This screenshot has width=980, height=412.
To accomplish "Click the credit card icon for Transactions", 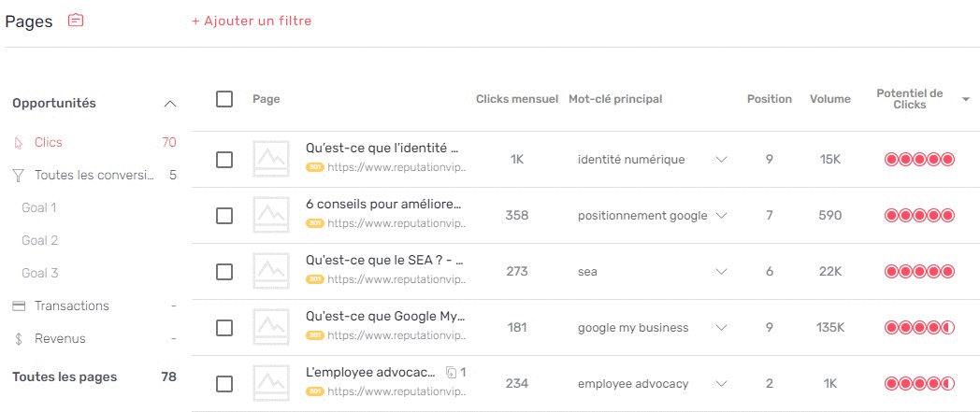I will [19, 305].
